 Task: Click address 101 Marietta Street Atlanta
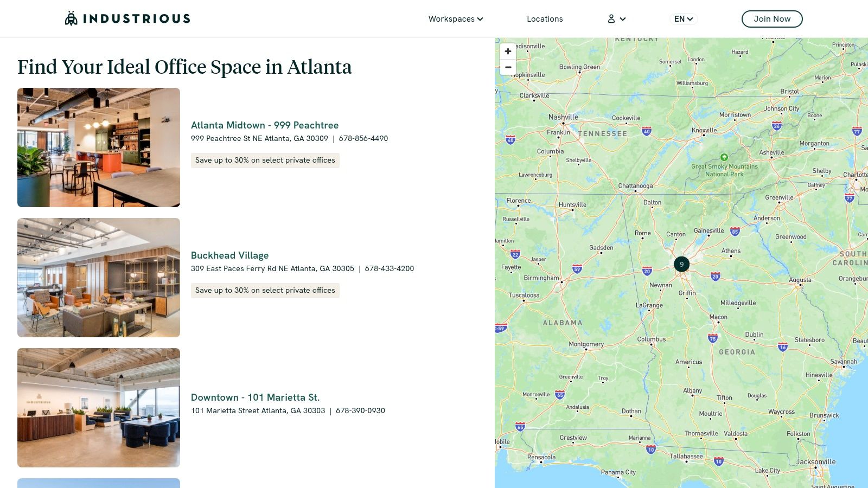point(258,411)
